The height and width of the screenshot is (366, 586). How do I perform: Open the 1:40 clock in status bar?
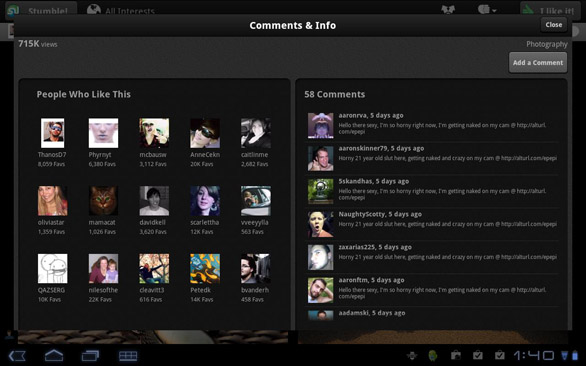point(534,355)
